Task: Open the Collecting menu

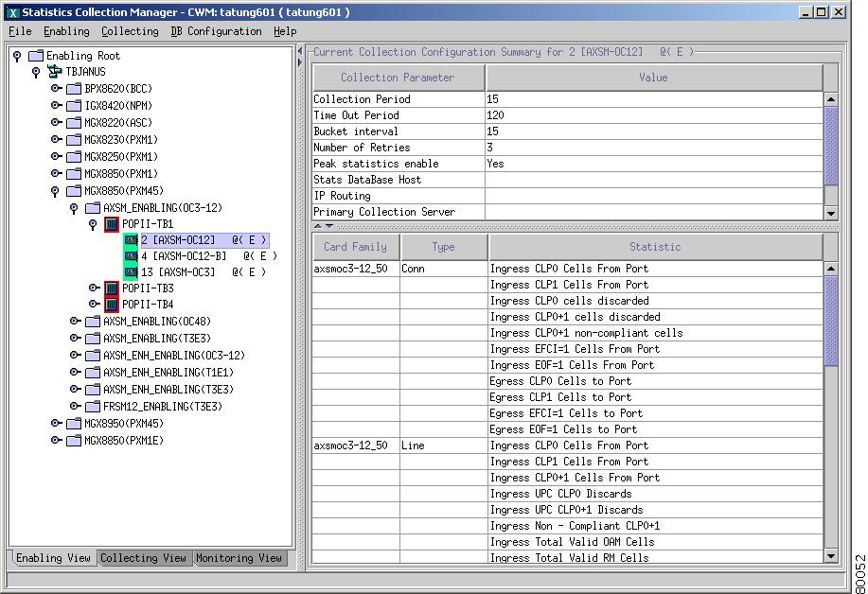Action: point(130,30)
